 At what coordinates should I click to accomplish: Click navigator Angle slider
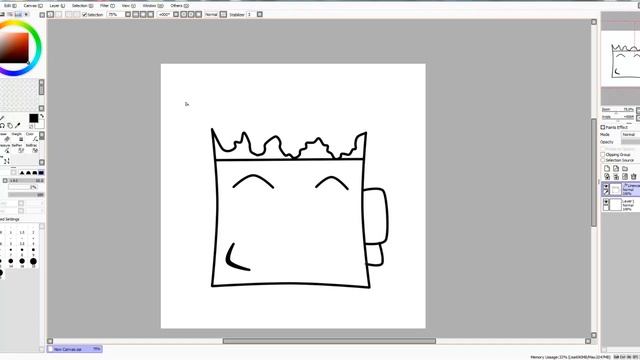[619, 117]
